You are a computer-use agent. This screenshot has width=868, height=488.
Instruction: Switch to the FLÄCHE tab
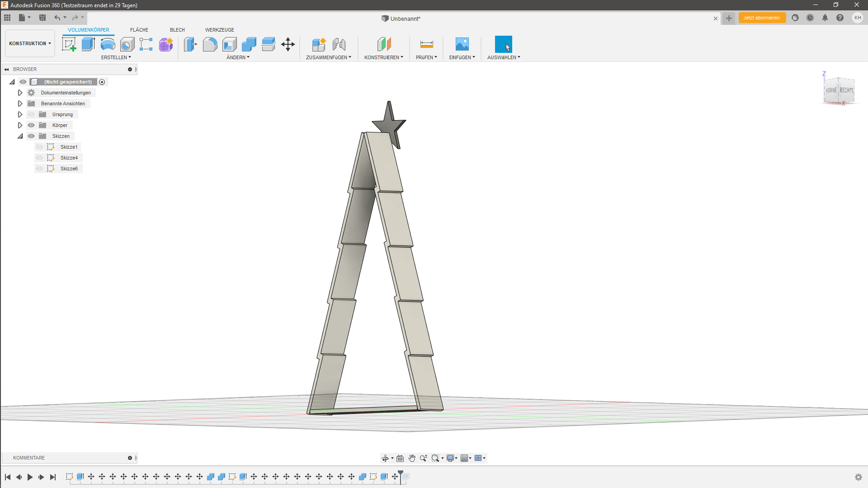(x=139, y=30)
